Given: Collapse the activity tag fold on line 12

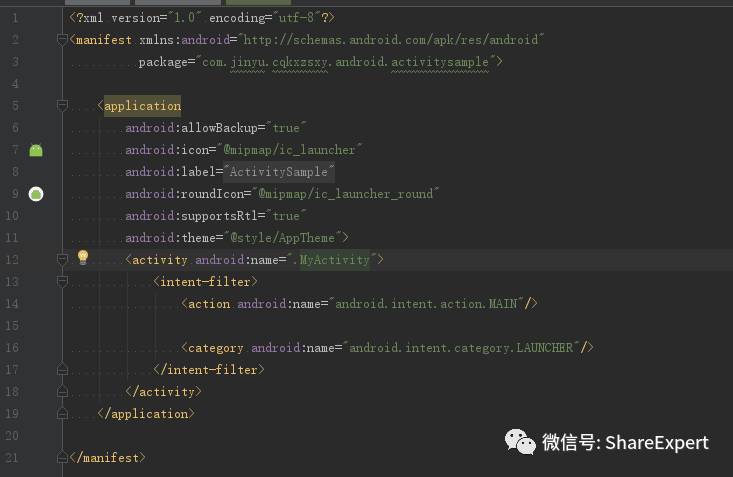Looking at the screenshot, I should (x=62, y=260).
